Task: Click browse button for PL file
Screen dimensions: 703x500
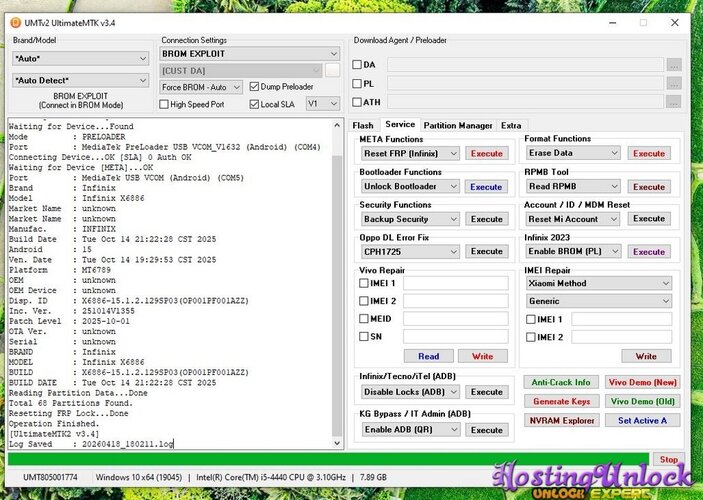Action: point(674,83)
